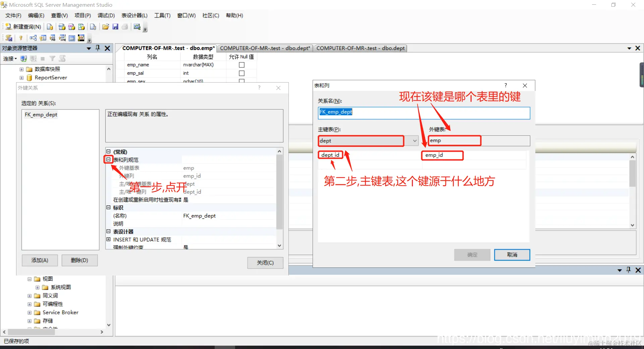Open the Relationships icon in designer toolbar
Screen dimensions: 644x349
[33, 38]
